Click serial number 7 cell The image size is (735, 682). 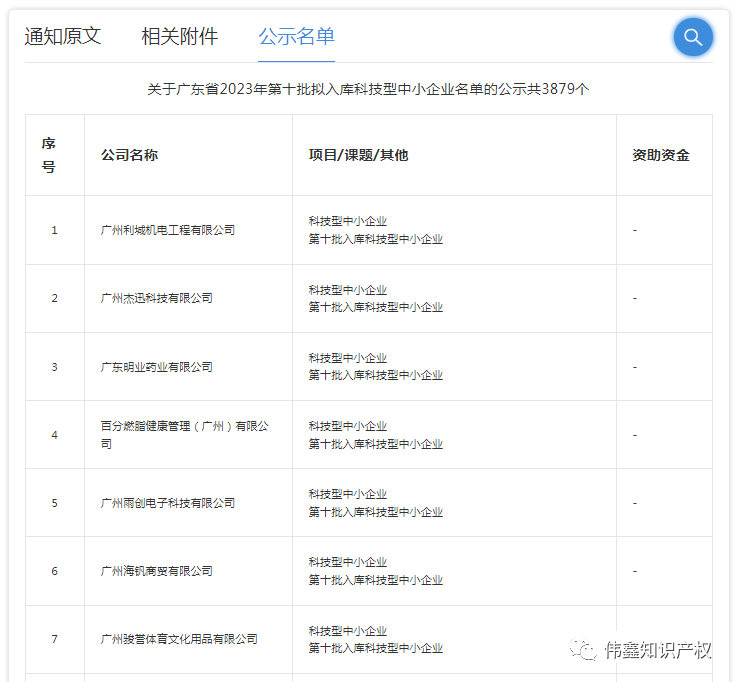(x=54, y=639)
